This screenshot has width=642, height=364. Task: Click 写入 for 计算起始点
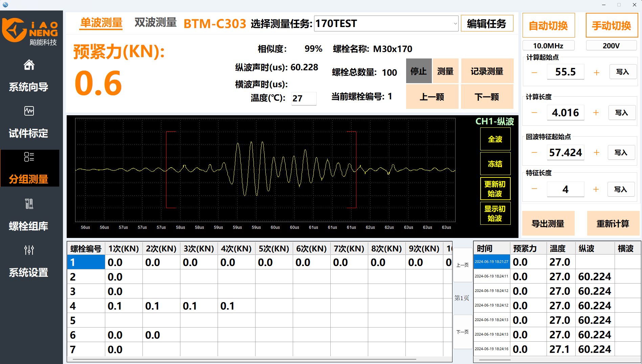623,72
